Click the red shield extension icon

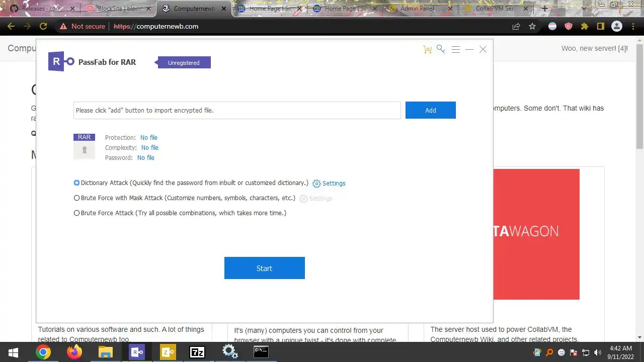pos(569,26)
